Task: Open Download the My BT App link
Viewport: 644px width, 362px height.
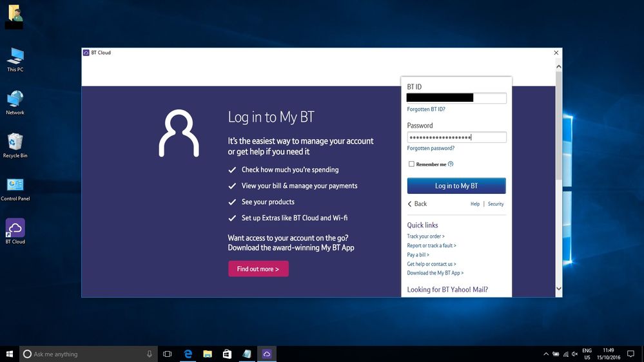Action: [435, 273]
